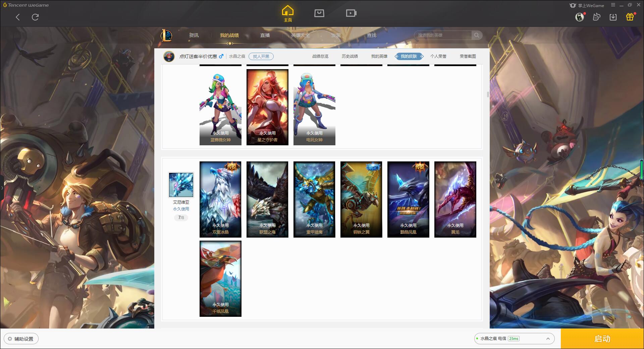Viewport: 644px width, 349px height.
Task: Open the 电玩女神 skin card
Action: click(x=314, y=107)
